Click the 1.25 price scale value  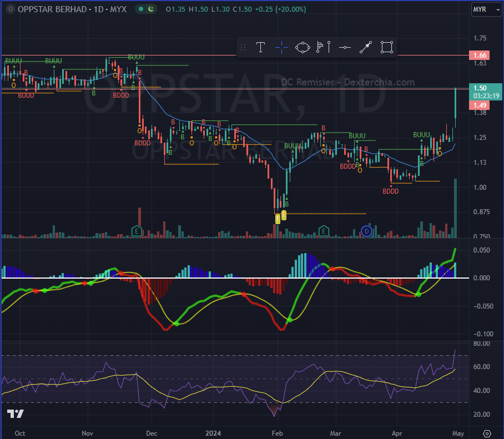click(x=480, y=138)
